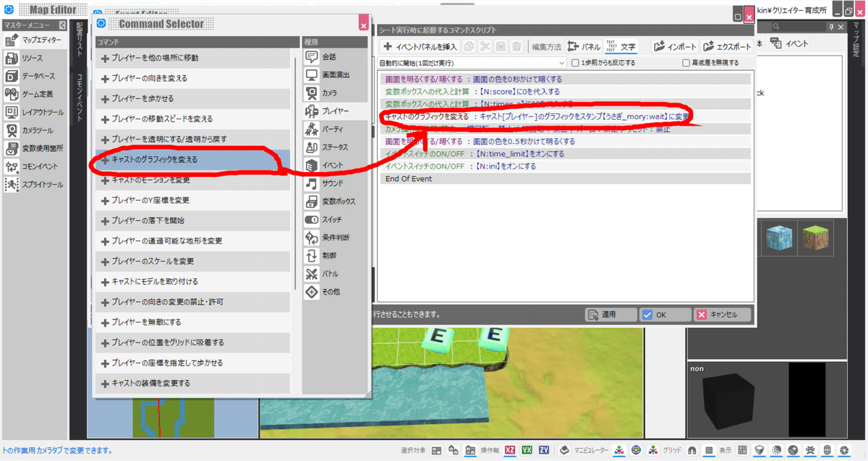The height and width of the screenshot is (461, 868).
Task: Toggle the grid display icon
Action: (710, 449)
